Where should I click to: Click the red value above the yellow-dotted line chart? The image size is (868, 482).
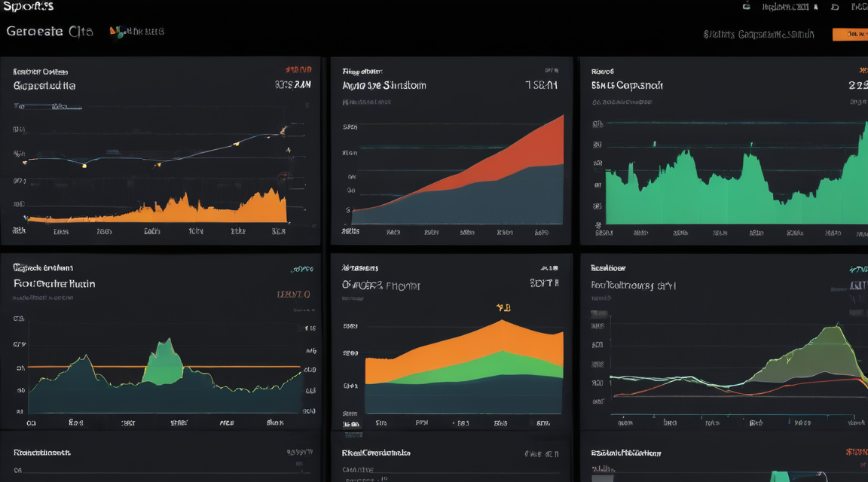[x=298, y=70]
